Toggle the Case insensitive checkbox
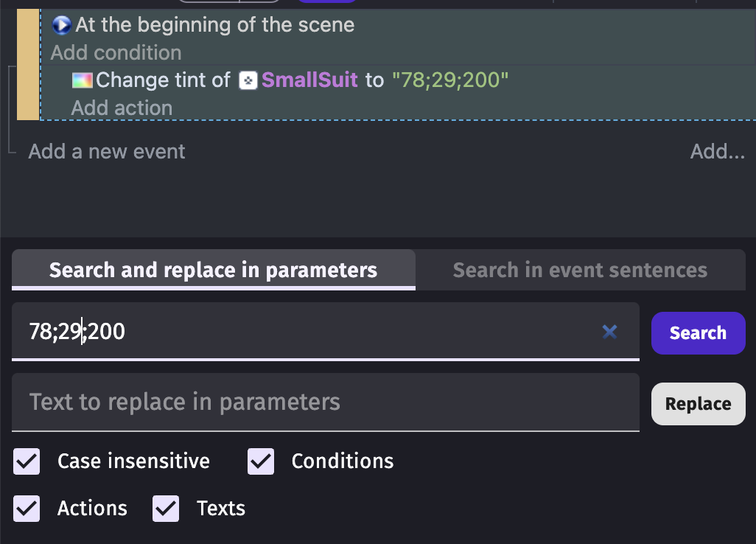Image resolution: width=756 pixels, height=544 pixels. (27, 461)
